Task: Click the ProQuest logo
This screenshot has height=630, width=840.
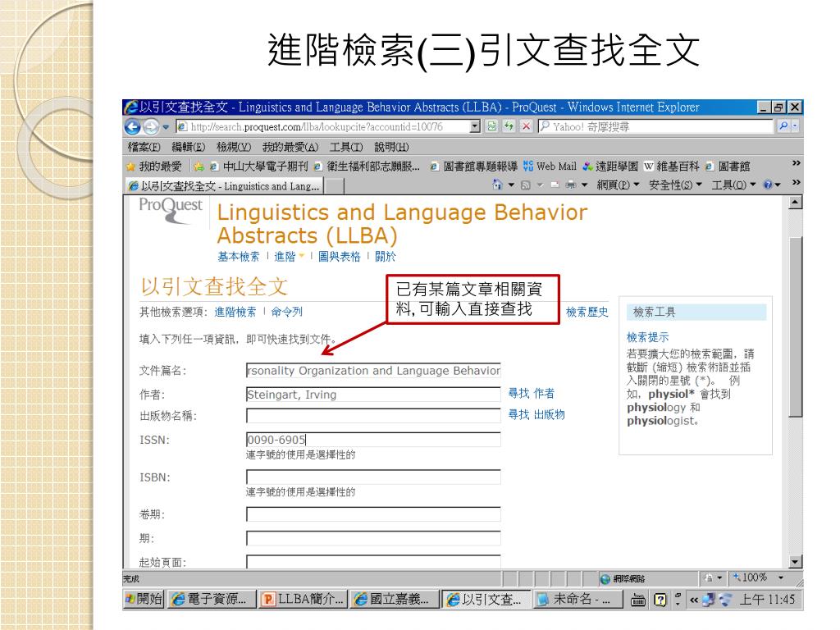Action: [x=171, y=211]
